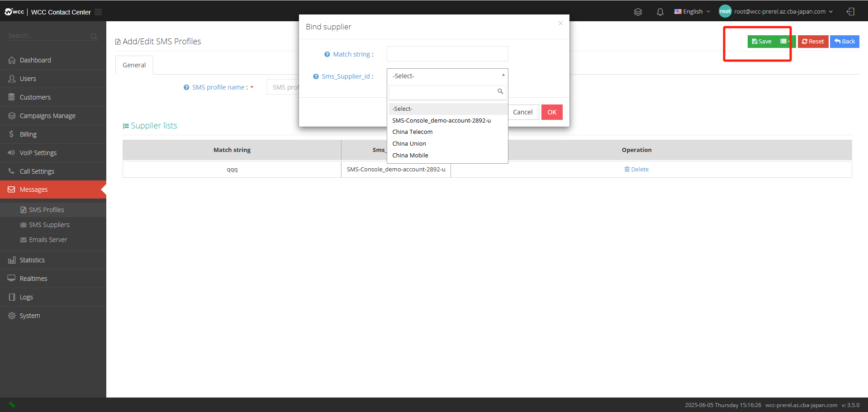This screenshot has width=868, height=412.
Task: Click the Match string help icon
Action: (327, 54)
